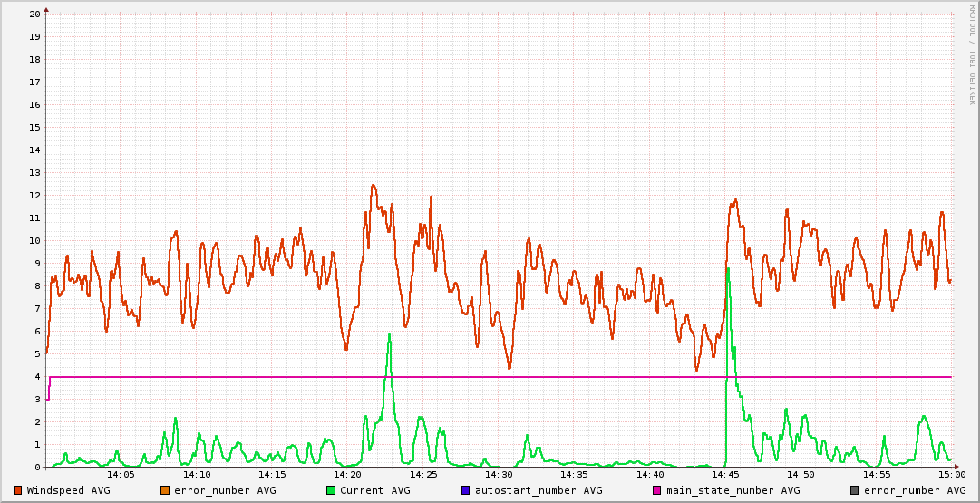Select the magenta main_state_number legend swatch

pos(657,490)
